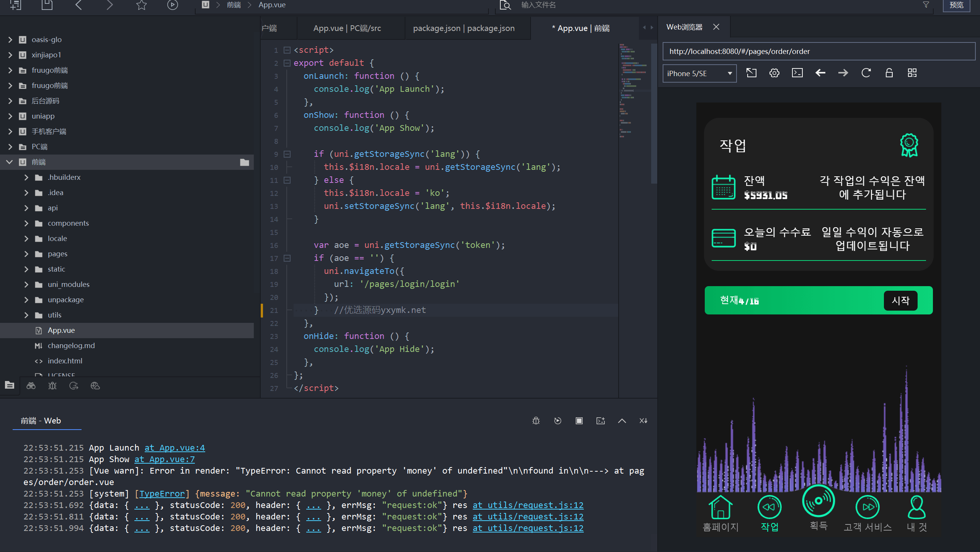
Task: Click the QR code icon in browser toolbar
Action: [x=912, y=73]
